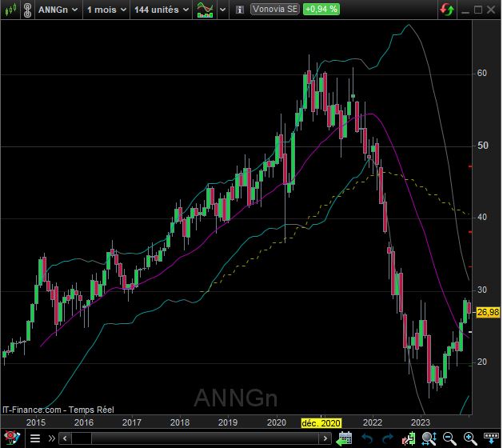Click the Vonovia SE name button

275,9
